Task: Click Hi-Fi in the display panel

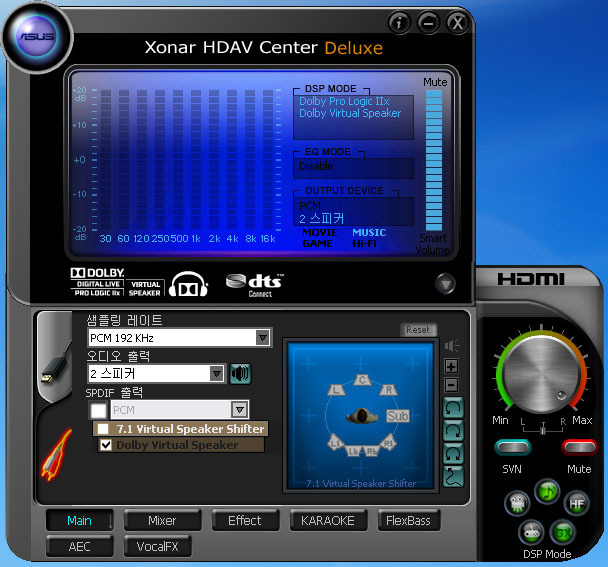Action: (x=364, y=244)
